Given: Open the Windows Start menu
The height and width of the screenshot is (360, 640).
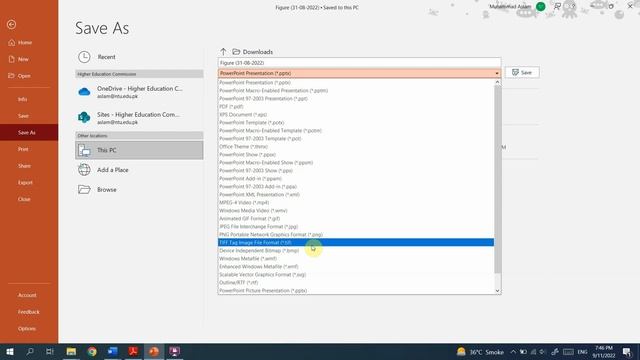Looking at the screenshot, I should coord(9,351).
